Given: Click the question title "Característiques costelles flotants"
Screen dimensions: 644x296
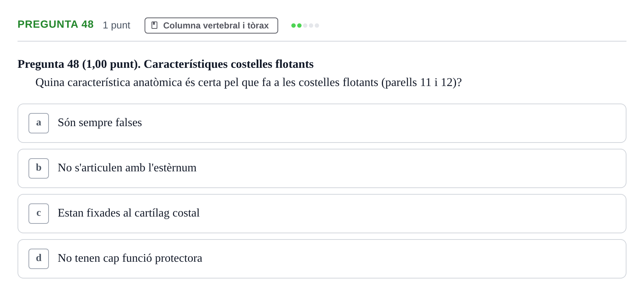Looking at the screenshot, I should 229,64.
